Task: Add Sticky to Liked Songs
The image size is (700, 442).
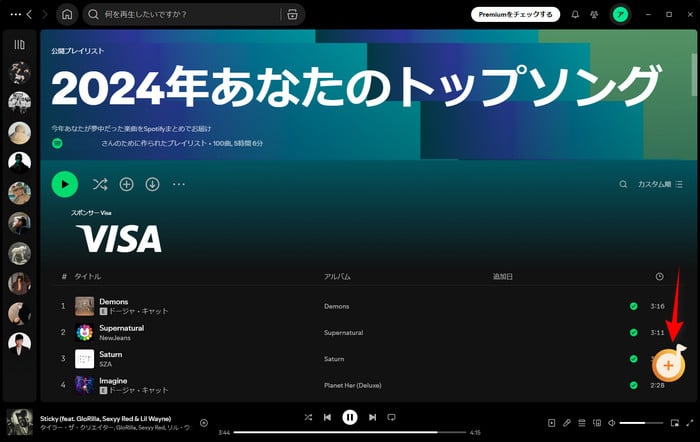Action: point(204,423)
